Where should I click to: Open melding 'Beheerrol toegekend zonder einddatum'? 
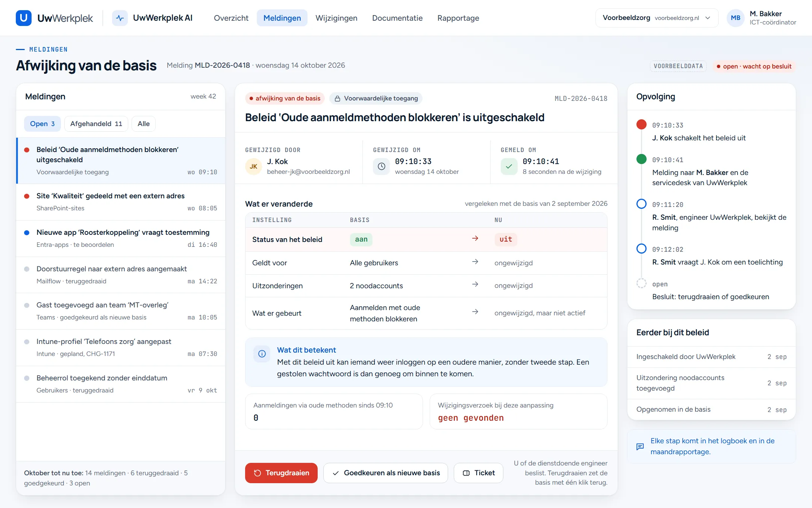[121, 384]
